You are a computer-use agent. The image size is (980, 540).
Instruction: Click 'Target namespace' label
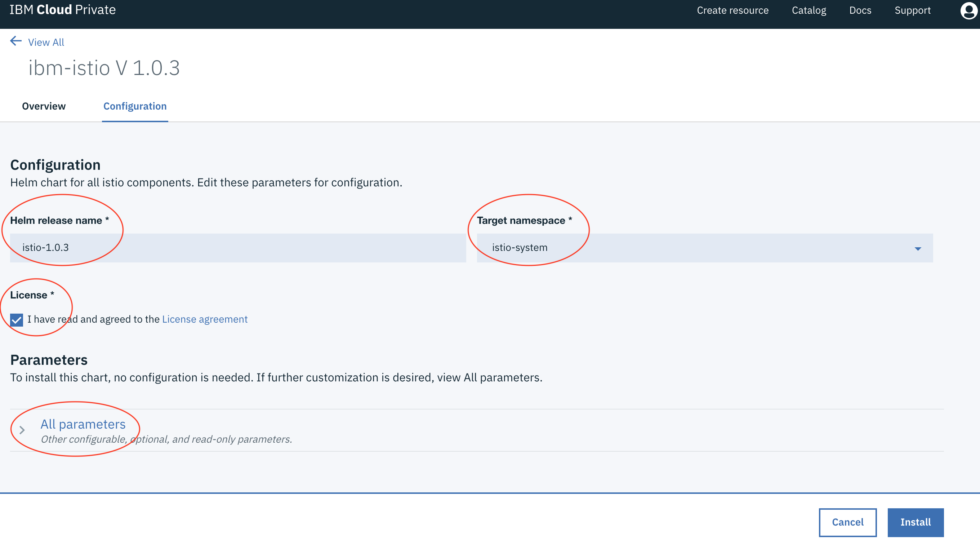[521, 220]
